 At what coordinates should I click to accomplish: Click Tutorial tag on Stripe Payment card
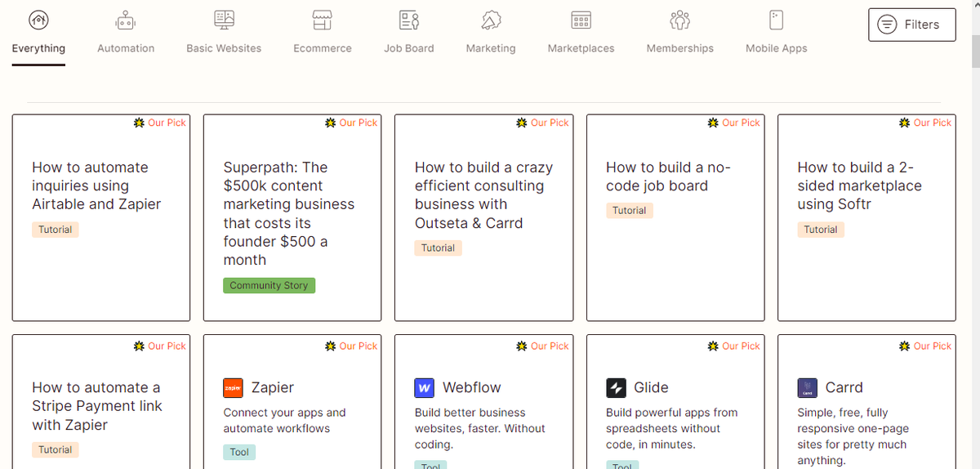(56, 449)
